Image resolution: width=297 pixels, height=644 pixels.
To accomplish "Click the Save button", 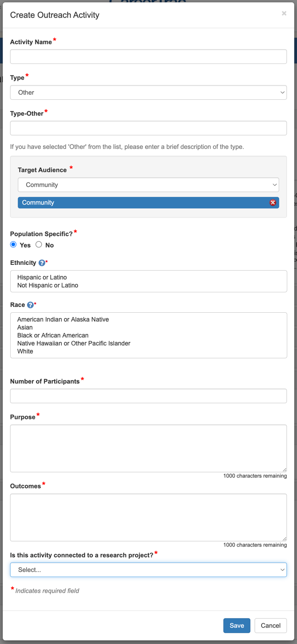I will [237, 625].
